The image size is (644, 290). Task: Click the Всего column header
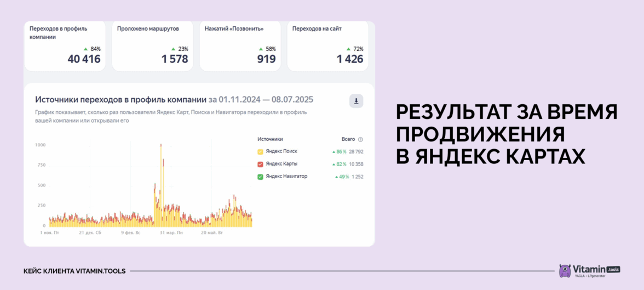click(348, 139)
